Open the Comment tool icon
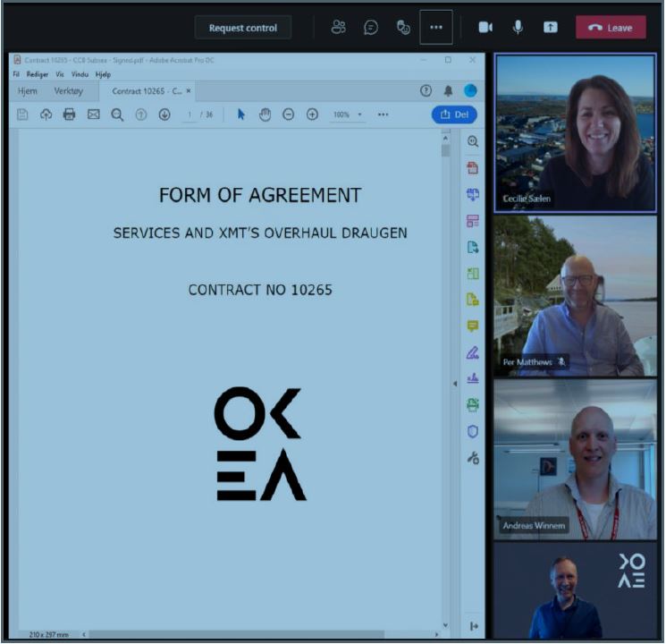666x644 pixels. click(x=472, y=326)
